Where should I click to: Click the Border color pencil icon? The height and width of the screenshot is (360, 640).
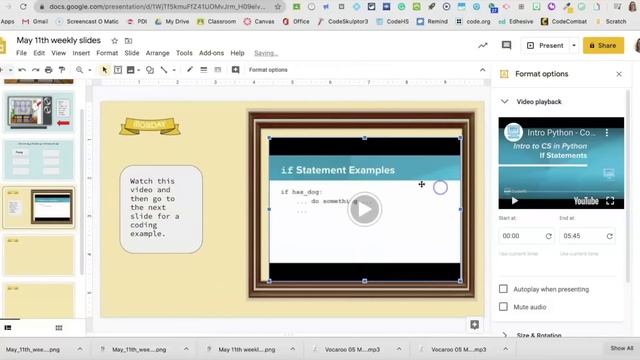click(190, 70)
